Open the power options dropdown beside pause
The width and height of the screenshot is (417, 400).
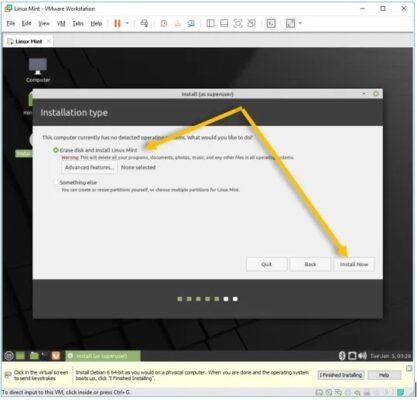[x=127, y=23]
